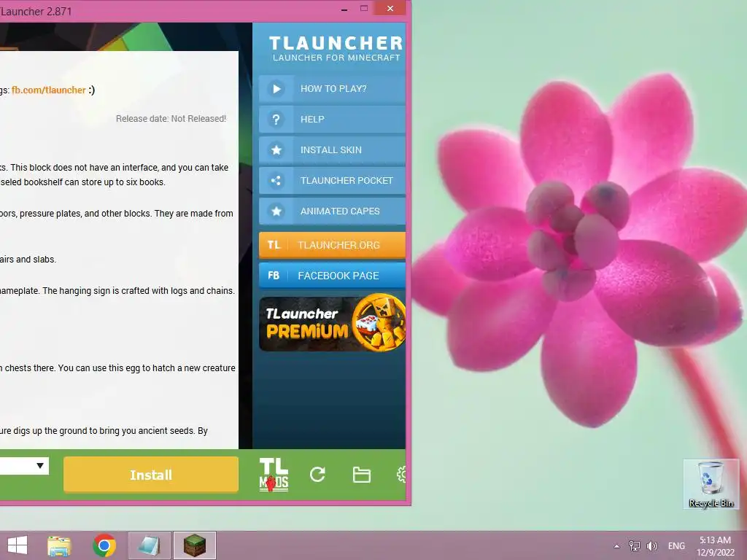
Task: Follow the fb.com/tlauncher link
Action: (49, 90)
